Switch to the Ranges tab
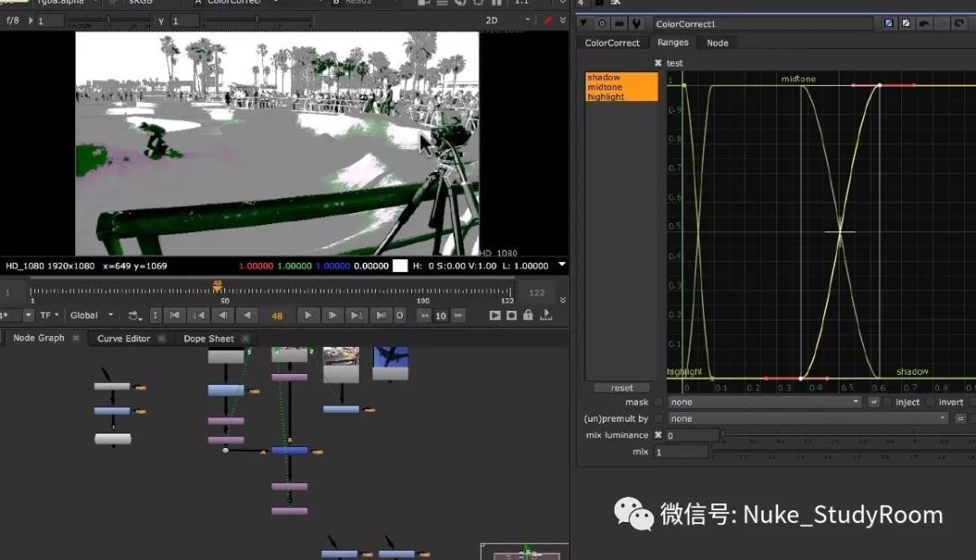 673,42
